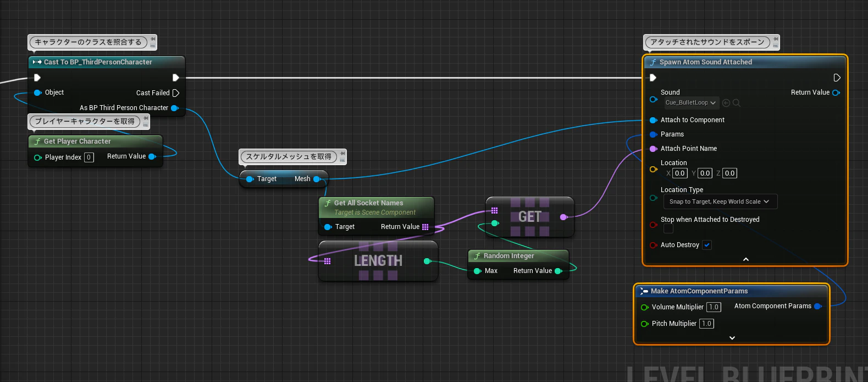Screen dimensions: 868x382
Task: Open the Cue_BulletLoop sound dropdown
Action: click(x=691, y=103)
